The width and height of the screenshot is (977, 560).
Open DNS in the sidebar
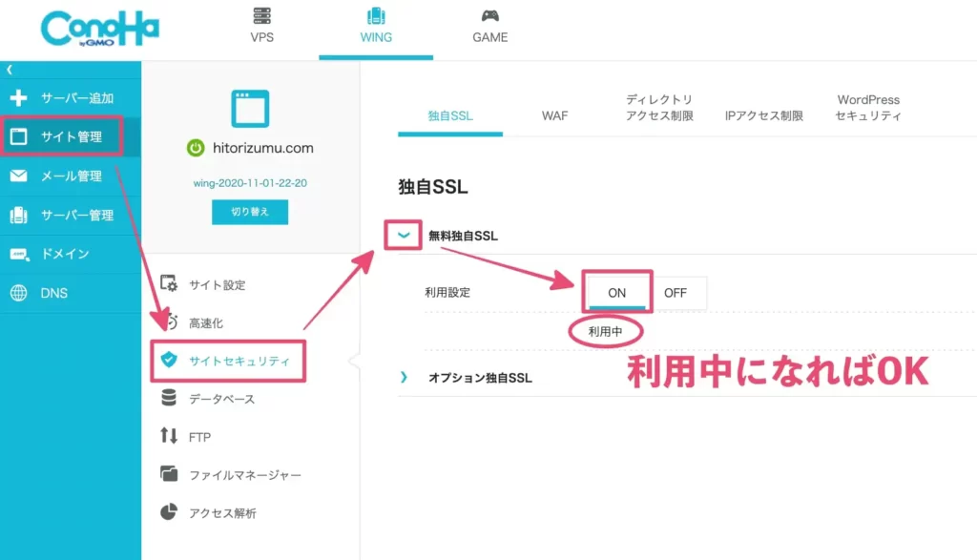coord(71,293)
